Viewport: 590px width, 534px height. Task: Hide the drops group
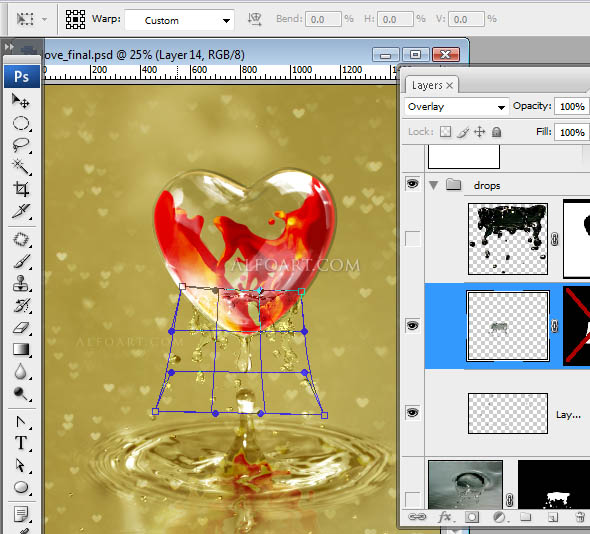[x=412, y=184]
